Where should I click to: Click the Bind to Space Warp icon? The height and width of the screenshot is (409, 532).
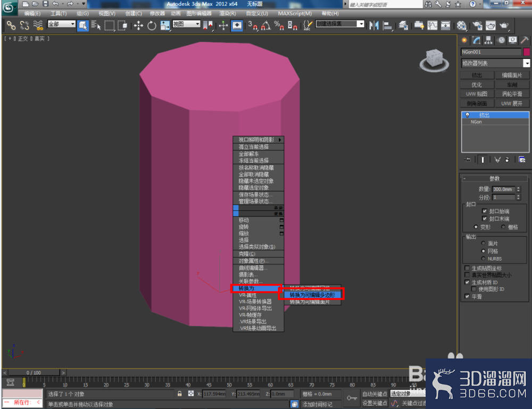pos(38,26)
